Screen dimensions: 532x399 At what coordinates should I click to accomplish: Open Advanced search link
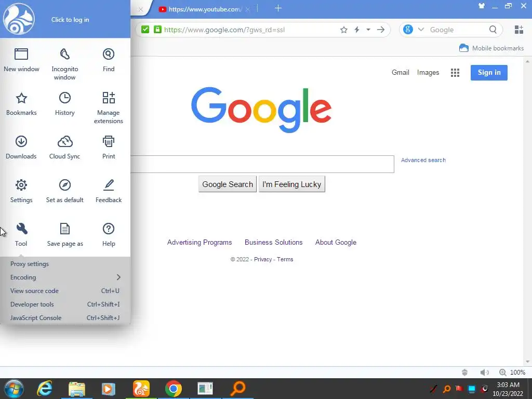[423, 160]
